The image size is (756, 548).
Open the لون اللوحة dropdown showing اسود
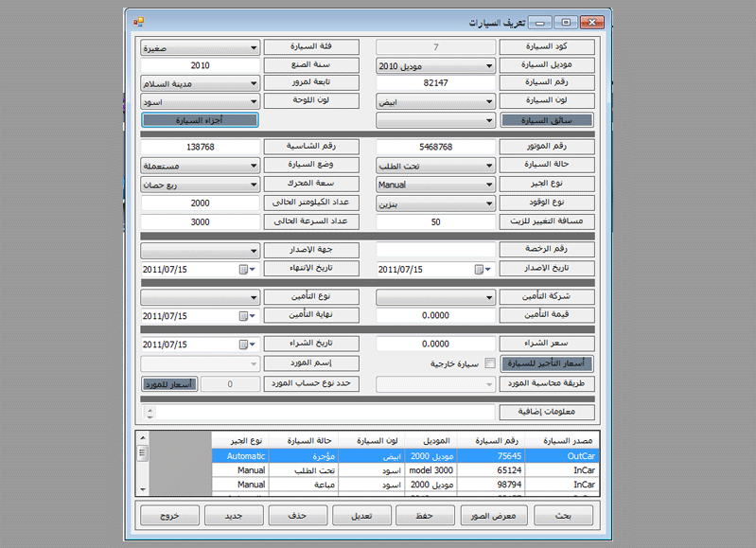point(200,102)
